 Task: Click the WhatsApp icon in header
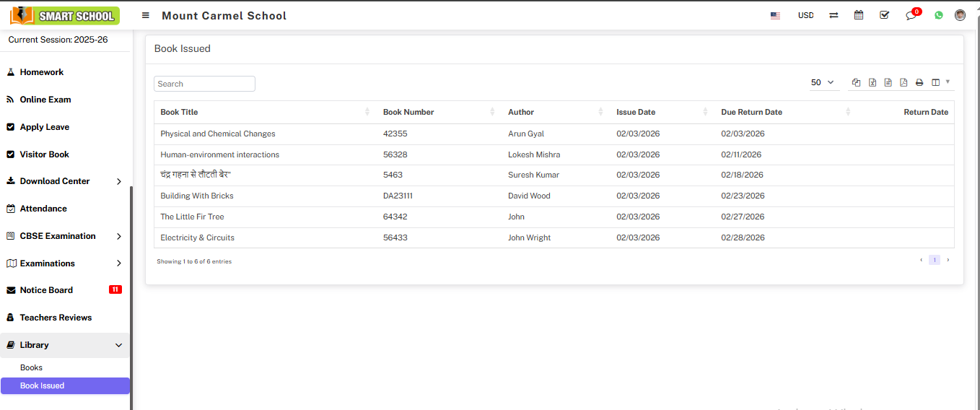click(x=938, y=15)
